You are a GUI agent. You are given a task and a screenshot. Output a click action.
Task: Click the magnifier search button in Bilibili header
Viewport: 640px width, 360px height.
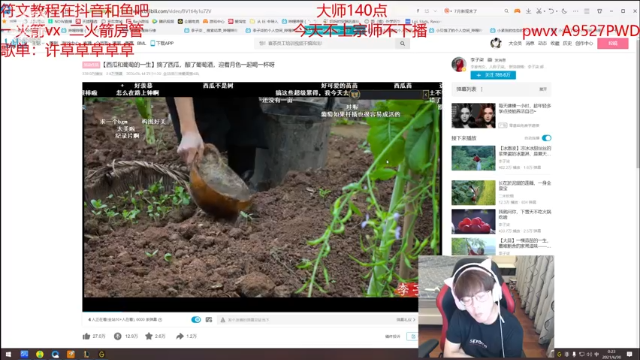[x=402, y=43]
